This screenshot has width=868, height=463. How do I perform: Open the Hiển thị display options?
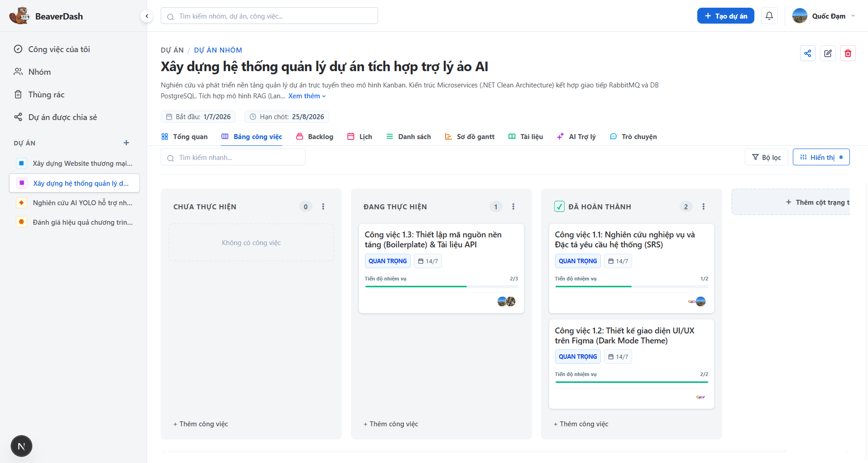[x=821, y=157]
